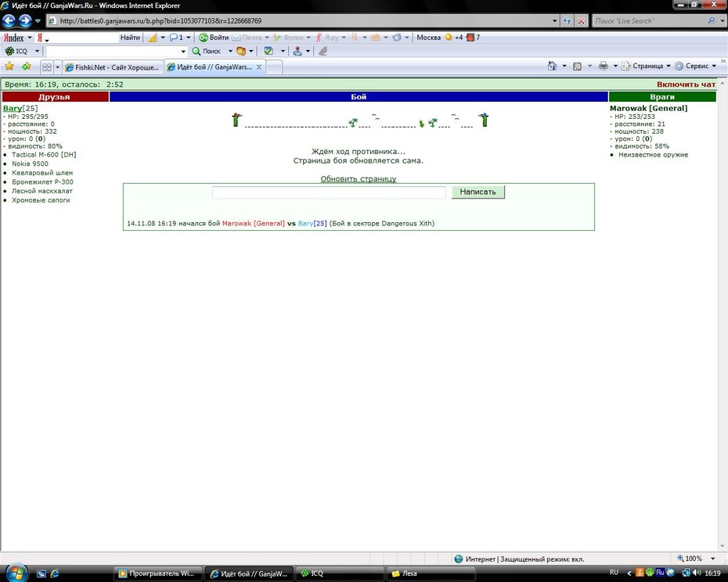Click the Войти login button

pyautogui.click(x=214, y=37)
